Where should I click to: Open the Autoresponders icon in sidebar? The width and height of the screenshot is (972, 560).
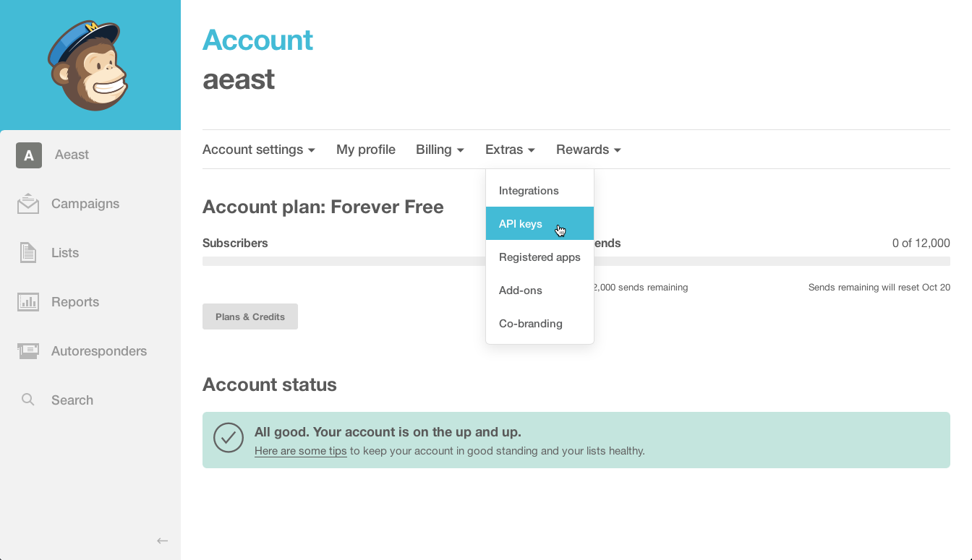(28, 351)
